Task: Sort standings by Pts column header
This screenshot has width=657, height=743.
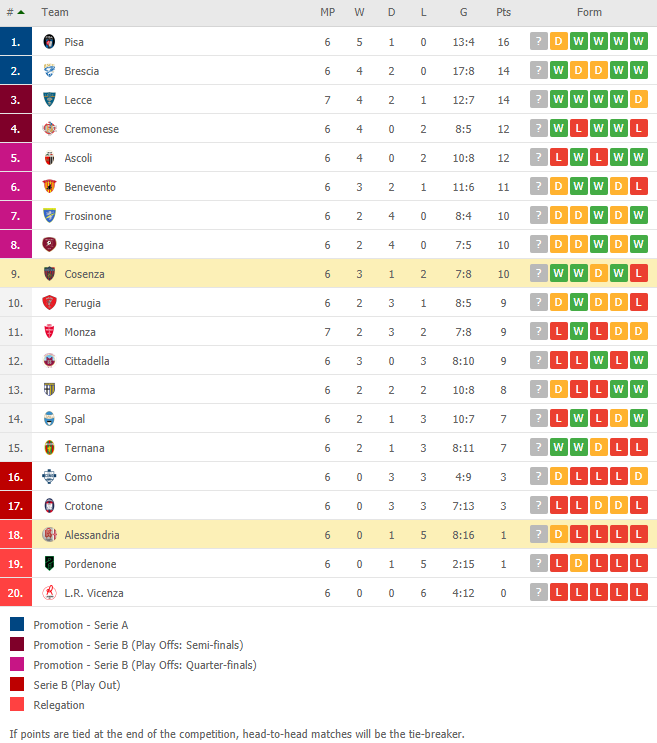Action: [x=504, y=12]
